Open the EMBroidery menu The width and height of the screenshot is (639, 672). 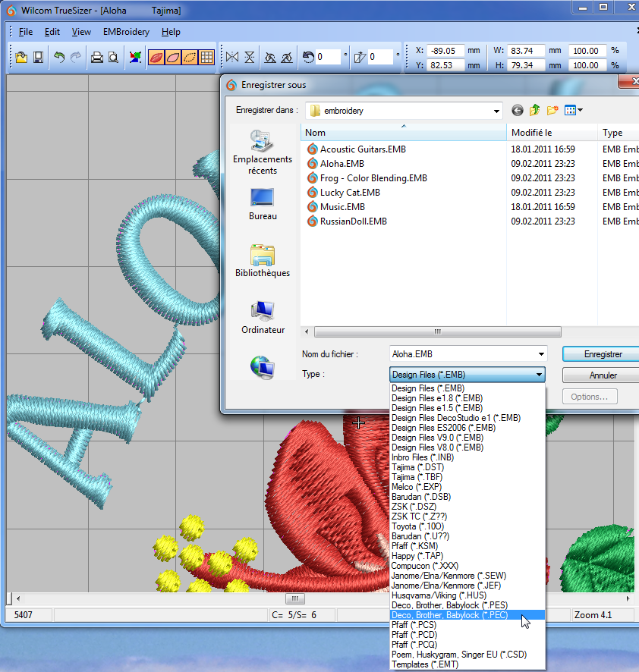(126, 32)
